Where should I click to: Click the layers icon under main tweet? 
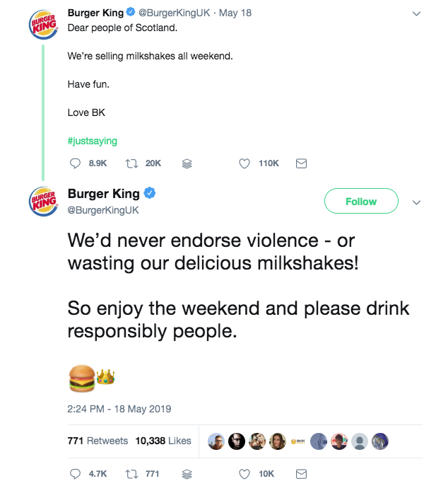point(187,474)
